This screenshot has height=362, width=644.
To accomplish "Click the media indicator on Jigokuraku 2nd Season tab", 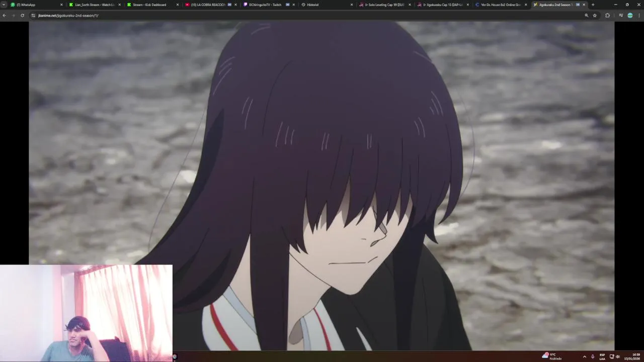I will point(578,5).
